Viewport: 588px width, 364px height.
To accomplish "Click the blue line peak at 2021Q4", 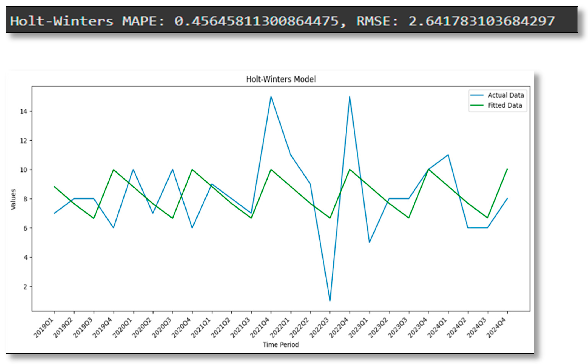I will click(271, 97).
